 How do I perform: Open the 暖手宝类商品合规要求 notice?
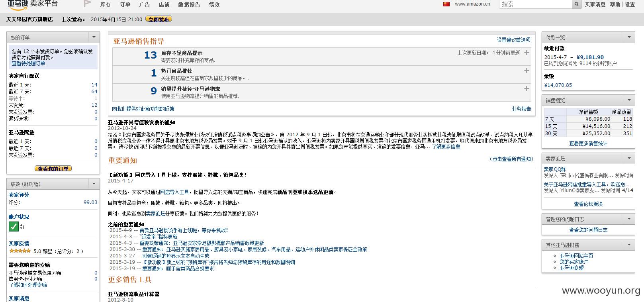(178, 269)
